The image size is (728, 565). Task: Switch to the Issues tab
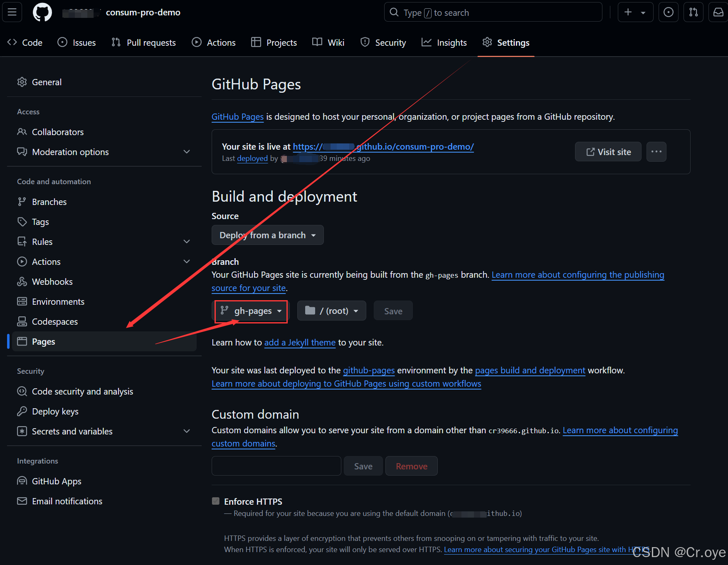[77, 42]
